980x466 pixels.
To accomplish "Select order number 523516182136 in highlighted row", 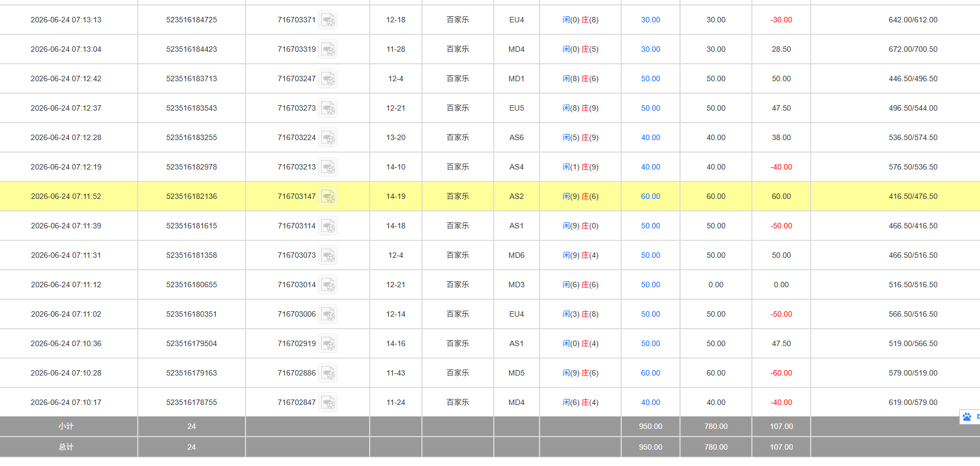I will (x=192, y=196).
